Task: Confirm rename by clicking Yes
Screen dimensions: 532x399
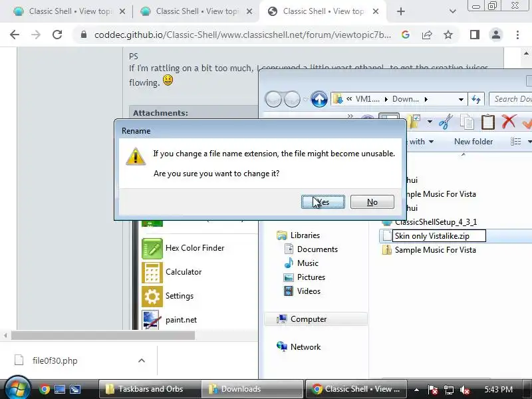Action: [323, 202]
